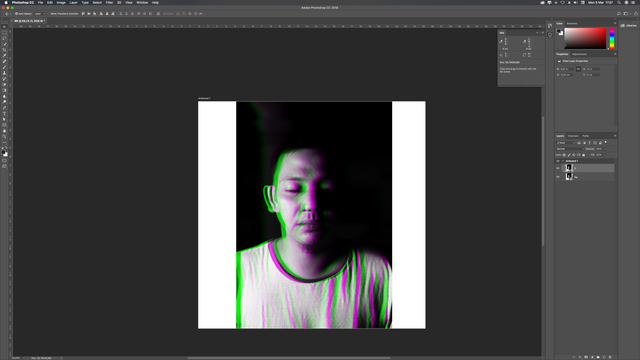Open the Properties panel menu
The width and height of the screenshot is (640, 360).
pyautogui.click(x=615, y=54)
